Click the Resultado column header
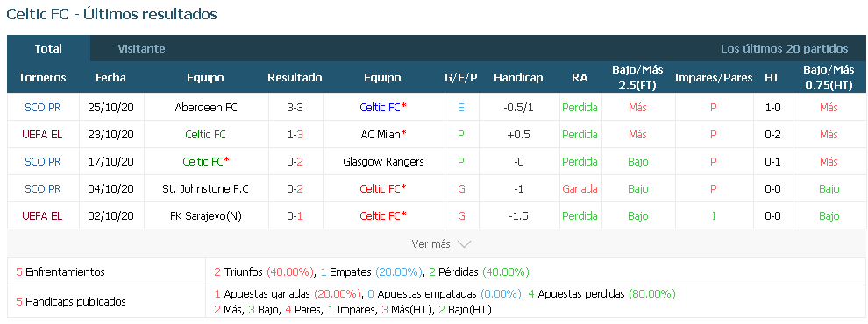This screenshot has height=324, width=868. coord(295,77)
